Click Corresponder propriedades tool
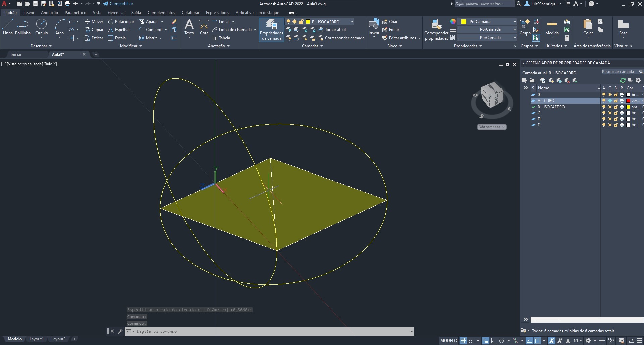The height and width of the screenshot is (345, 644). coord(436,29)
